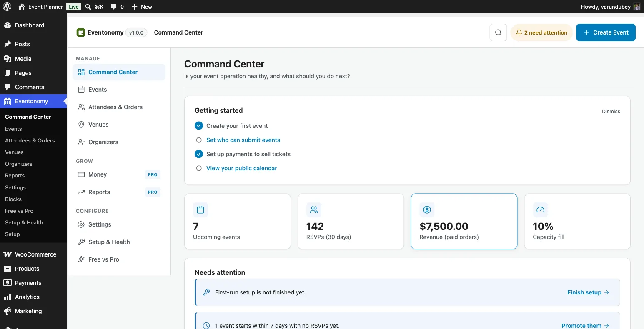Open the Set who can submit events link
The image size is (644, 329).
click(x=243, y=140)
